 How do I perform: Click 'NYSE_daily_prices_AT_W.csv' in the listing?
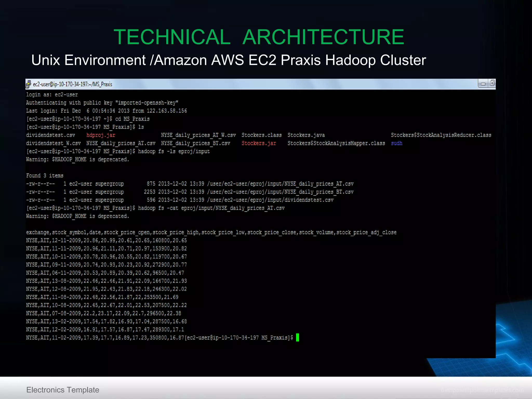pos(198,135)
